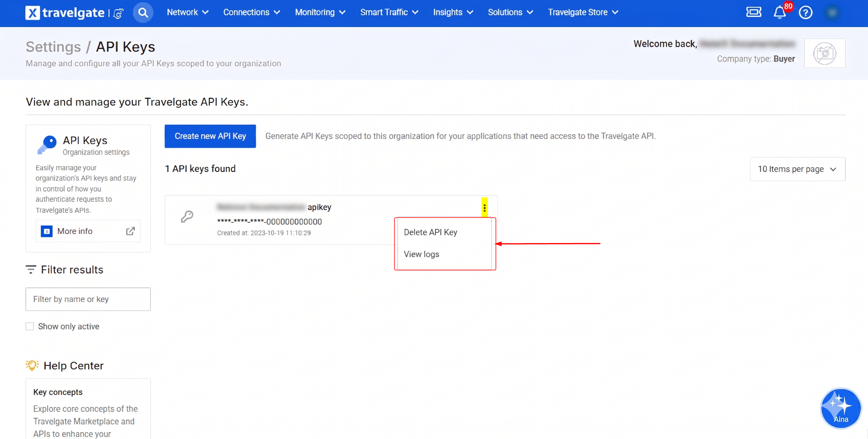
Task: Open the search magnifier button
Action: pos(143,13)
